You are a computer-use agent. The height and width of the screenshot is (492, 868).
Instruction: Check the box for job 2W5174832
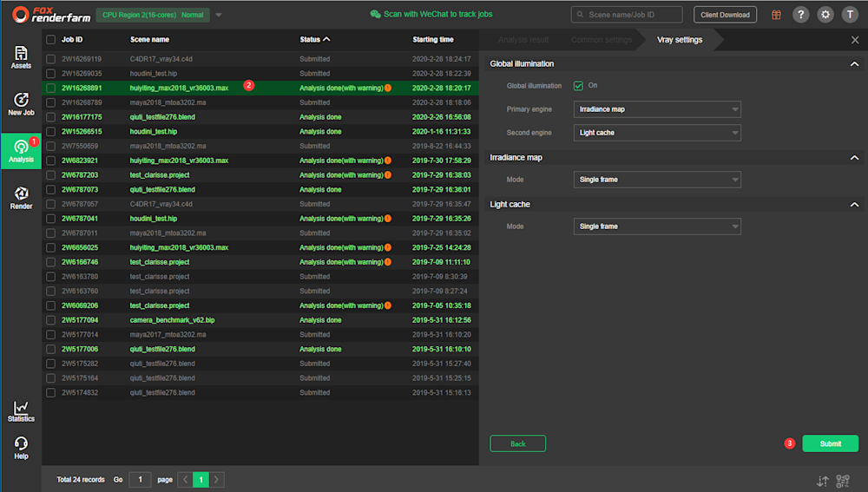[51, 392]
